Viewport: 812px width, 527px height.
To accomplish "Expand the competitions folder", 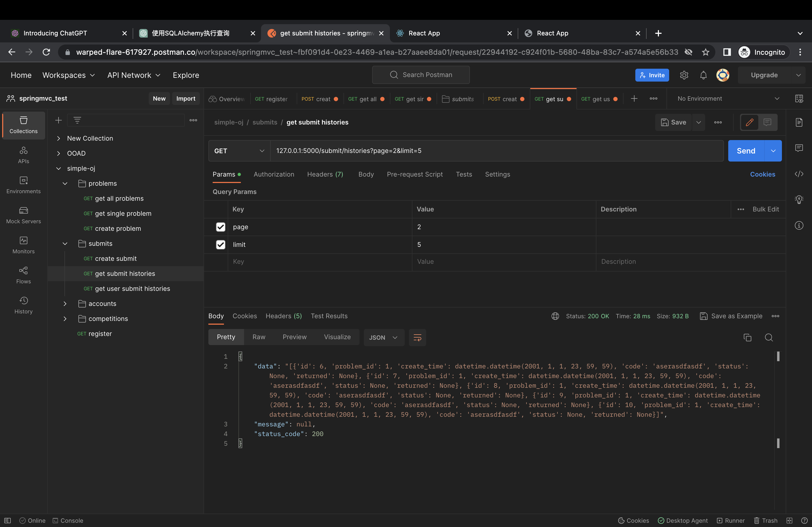I will click(x=65, y=319).
